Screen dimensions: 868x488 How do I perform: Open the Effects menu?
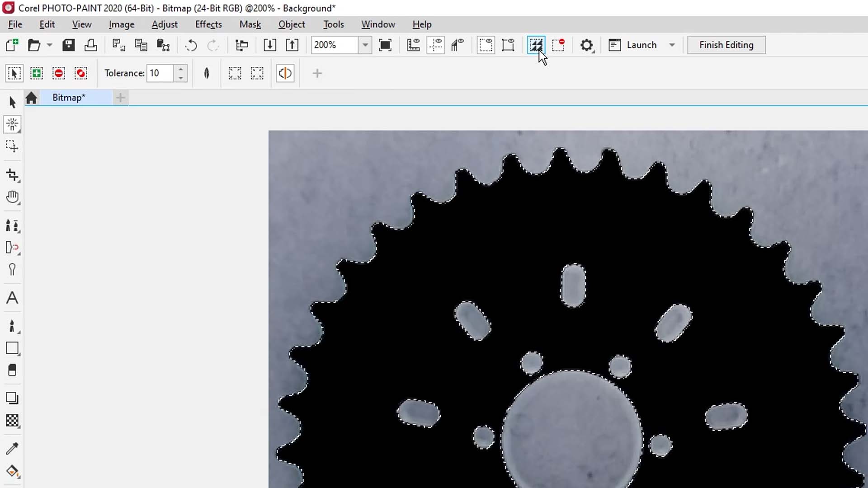pos(208,24)
